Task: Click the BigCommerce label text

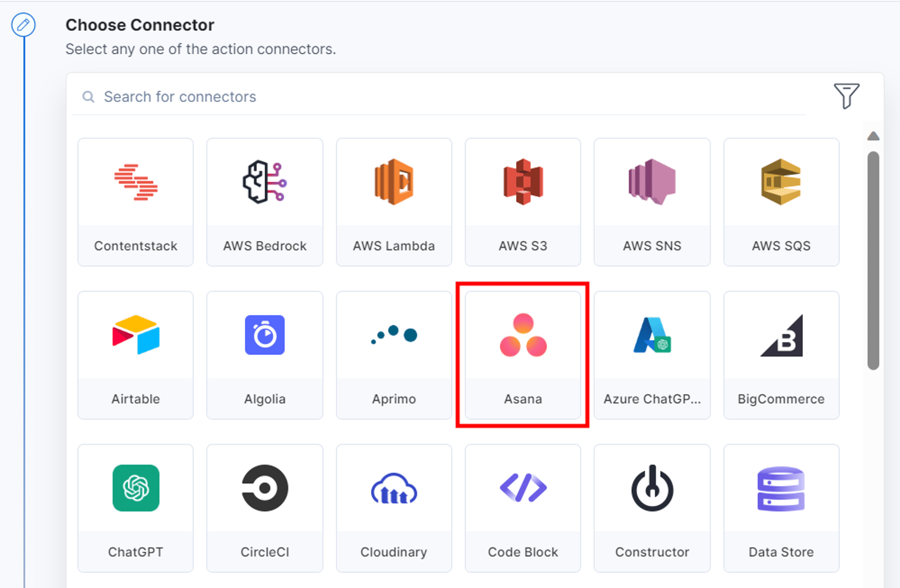Action: (x=781, y=399)
